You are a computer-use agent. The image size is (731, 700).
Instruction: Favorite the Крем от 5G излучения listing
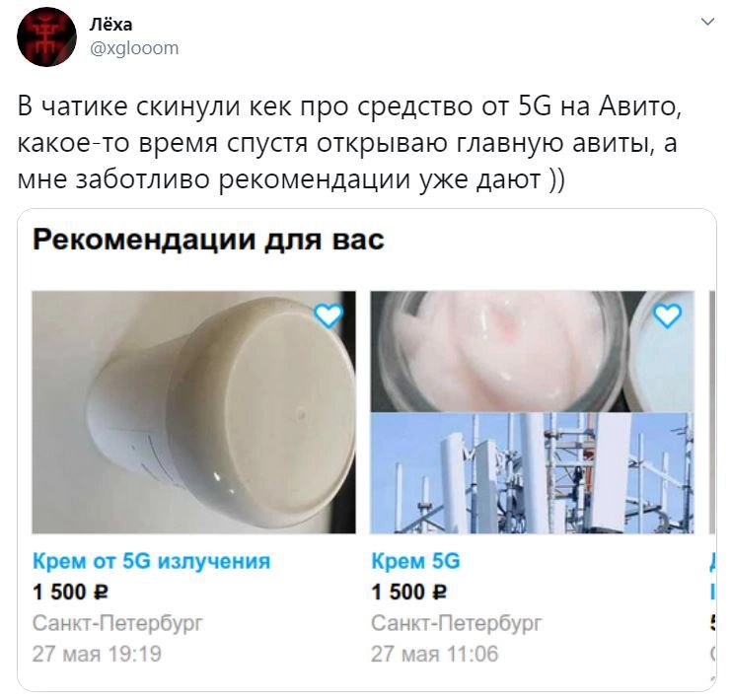pos(329,315)
